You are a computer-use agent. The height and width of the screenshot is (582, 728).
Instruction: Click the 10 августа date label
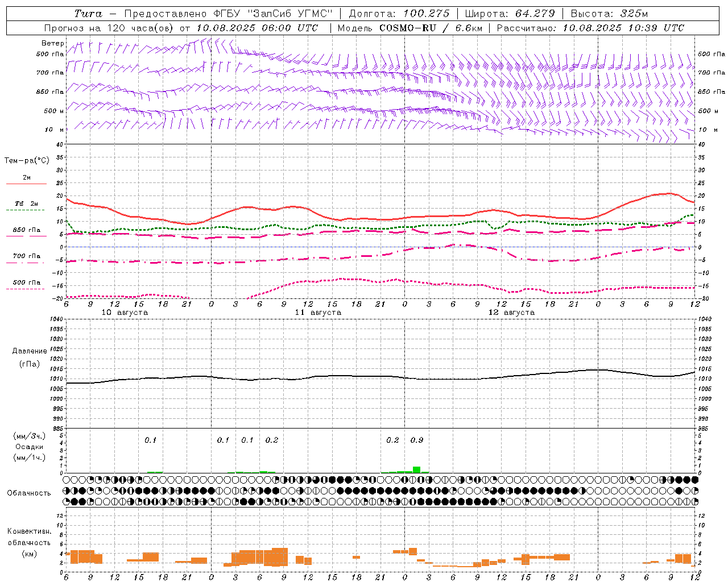(x=125, y=313)
